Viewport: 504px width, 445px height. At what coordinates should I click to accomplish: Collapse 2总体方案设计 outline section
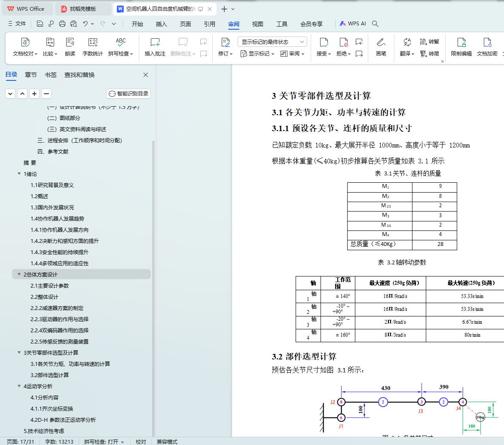point(19,274)
